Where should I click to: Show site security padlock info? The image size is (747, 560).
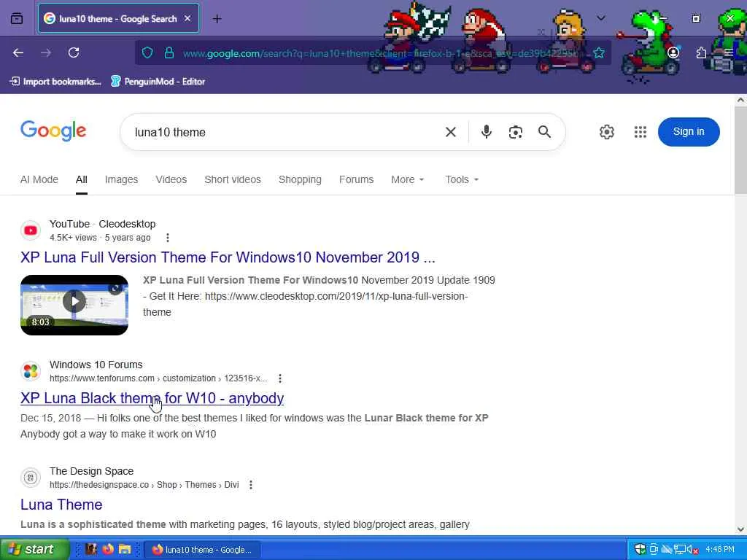coord(169,52)
